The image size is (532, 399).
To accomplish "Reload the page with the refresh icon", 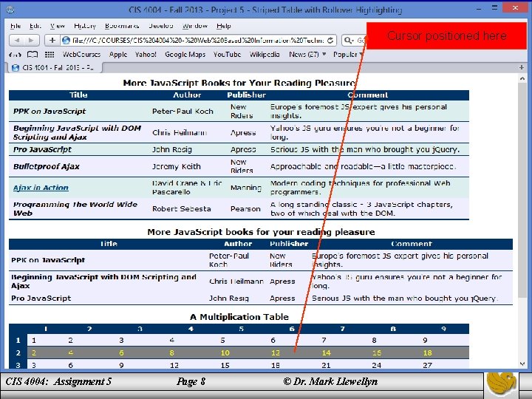I will [x=330, y=41].
